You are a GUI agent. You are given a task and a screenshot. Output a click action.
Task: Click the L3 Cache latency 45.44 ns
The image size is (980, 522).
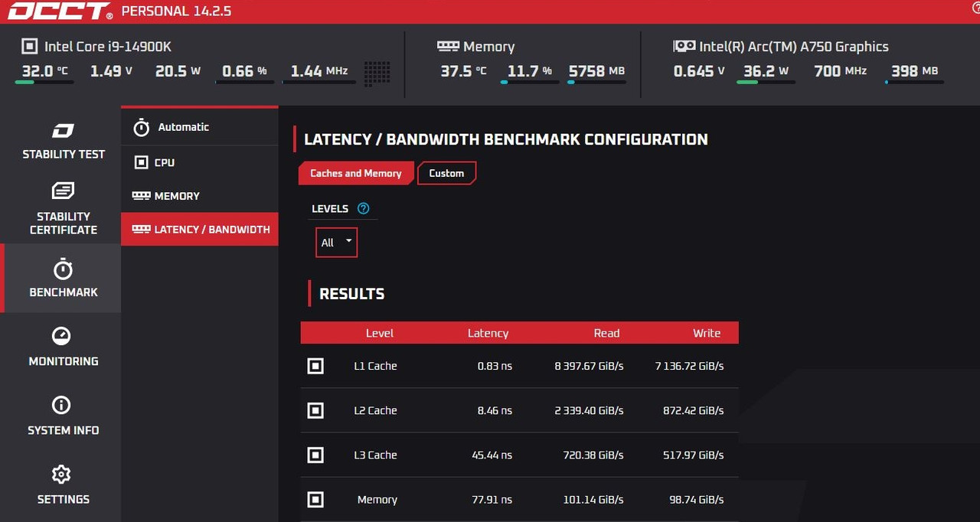(x=492, y=455)
